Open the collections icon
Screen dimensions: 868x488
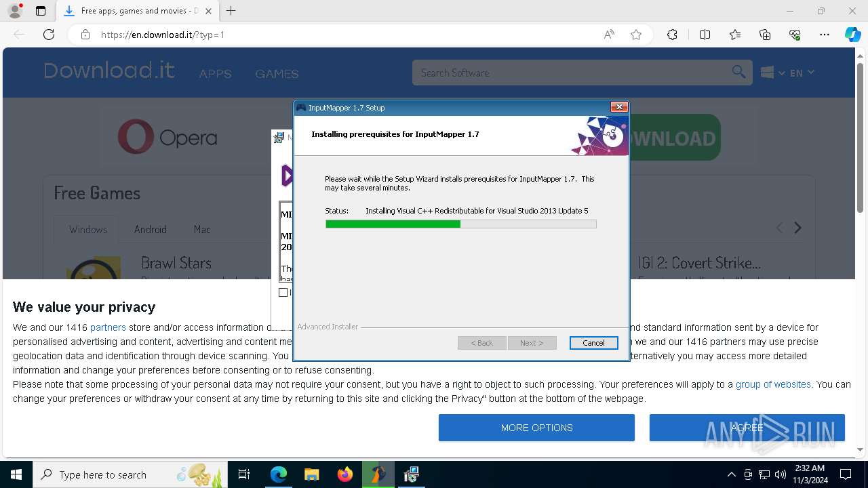[765, 35]
